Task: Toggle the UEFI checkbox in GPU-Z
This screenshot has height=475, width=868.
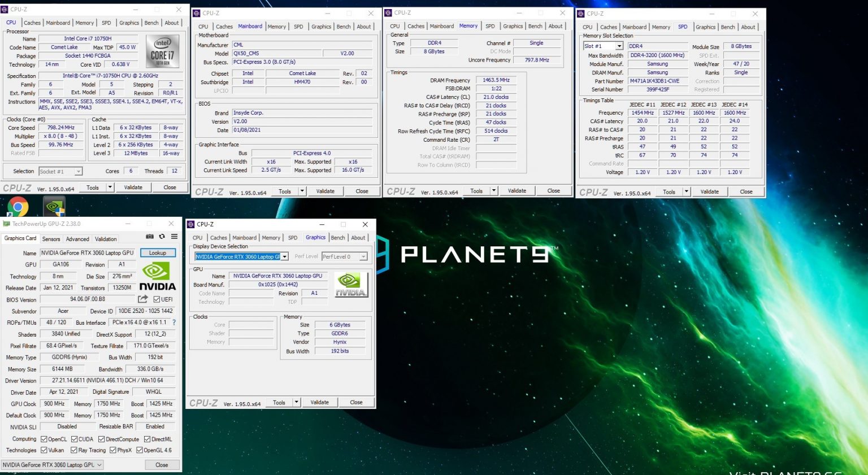Action: pos(156,299)
